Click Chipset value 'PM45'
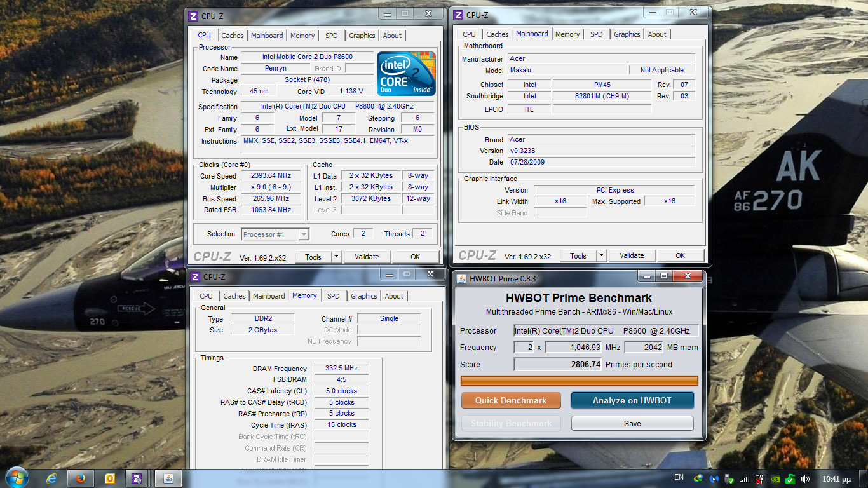 click(x=602, y=85)
